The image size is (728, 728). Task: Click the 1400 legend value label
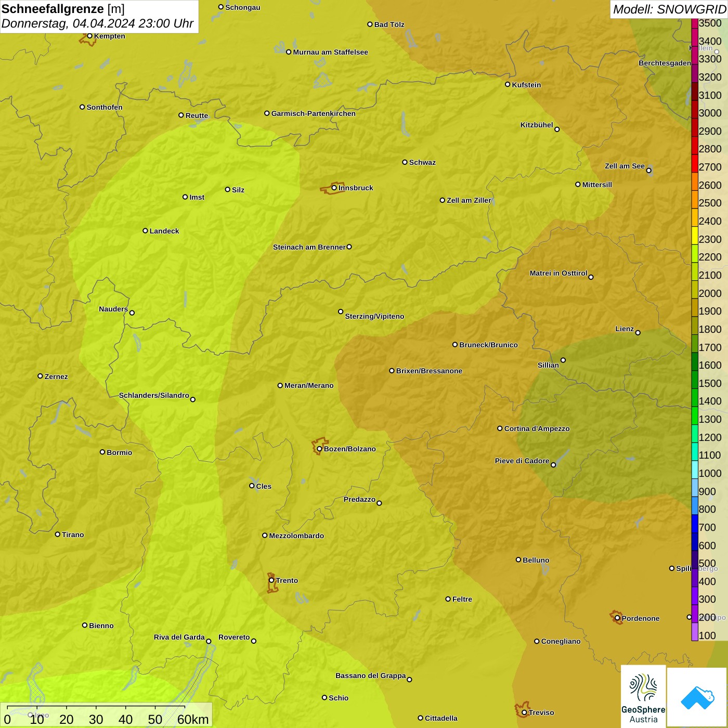tap(710, 401)
